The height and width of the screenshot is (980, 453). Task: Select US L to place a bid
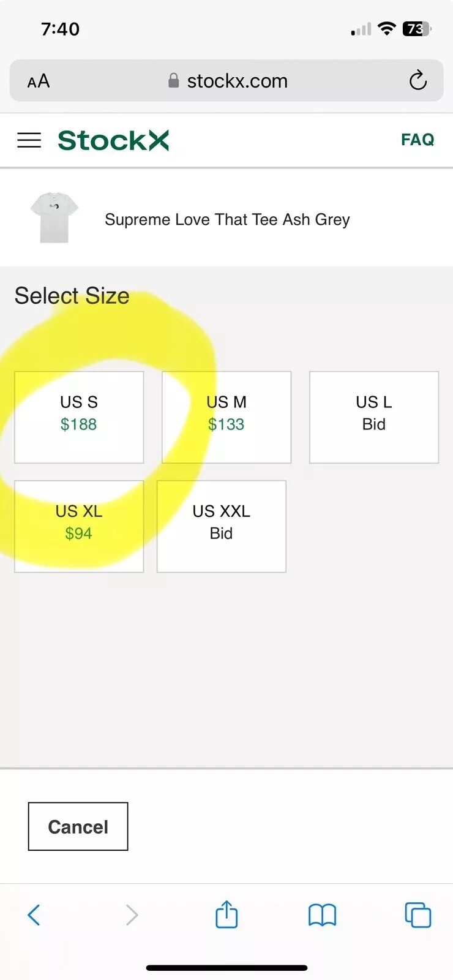pyautogui.click(x=374, y=417)
